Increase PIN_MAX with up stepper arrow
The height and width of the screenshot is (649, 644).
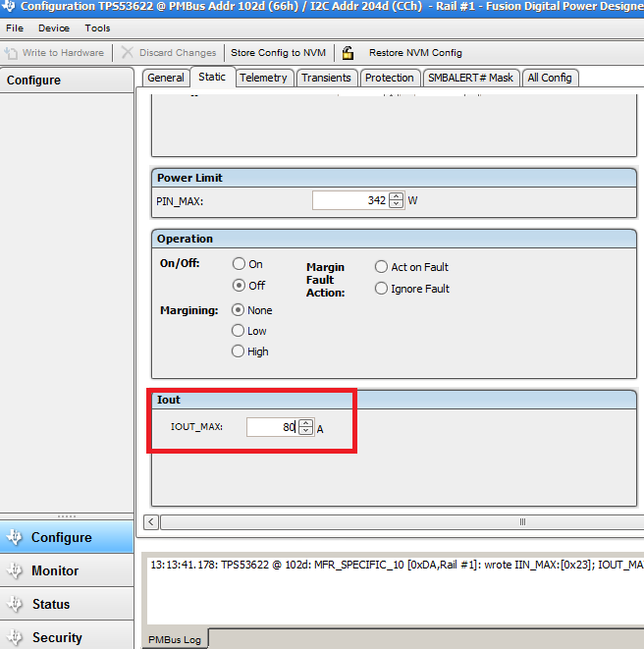[397, 196]
